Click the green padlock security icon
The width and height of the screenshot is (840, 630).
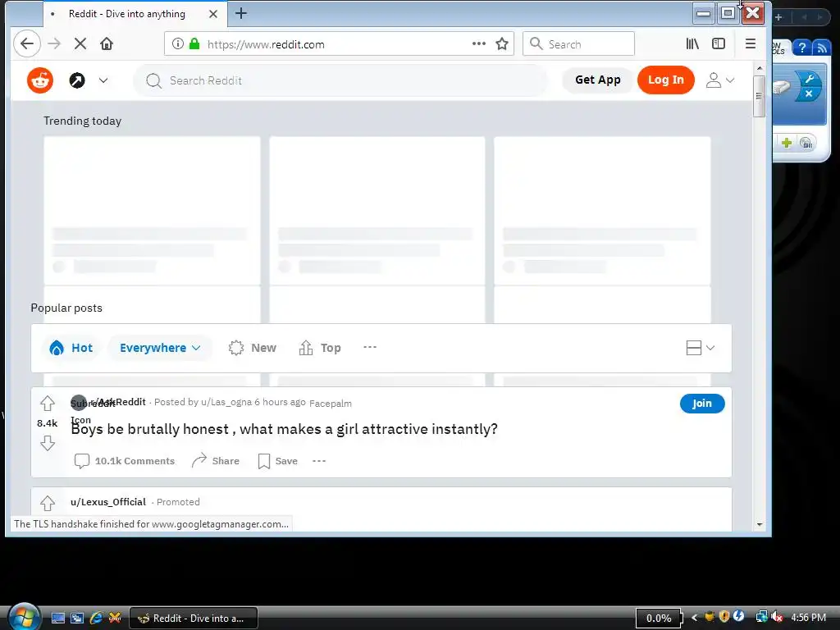pos(194,44)
